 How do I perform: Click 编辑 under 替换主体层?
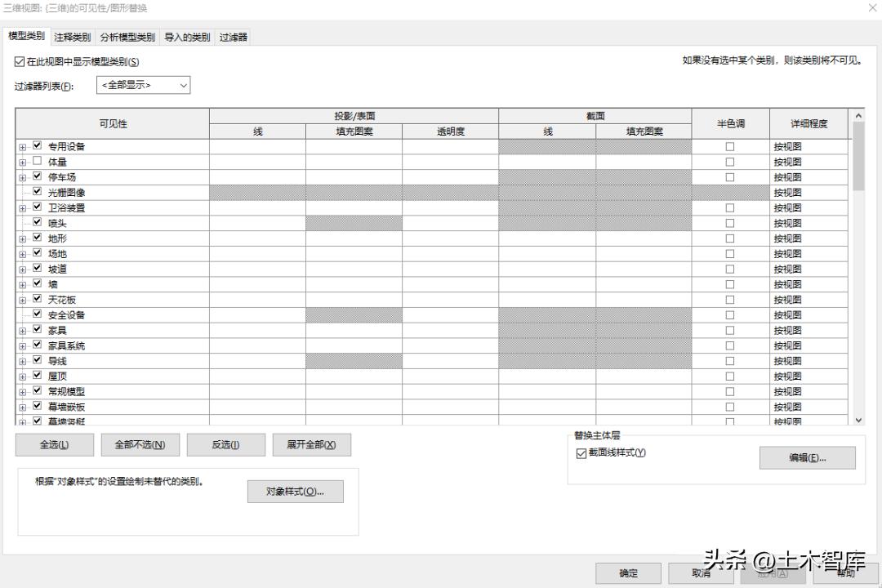pyautogui.click(x=807, y=457)
